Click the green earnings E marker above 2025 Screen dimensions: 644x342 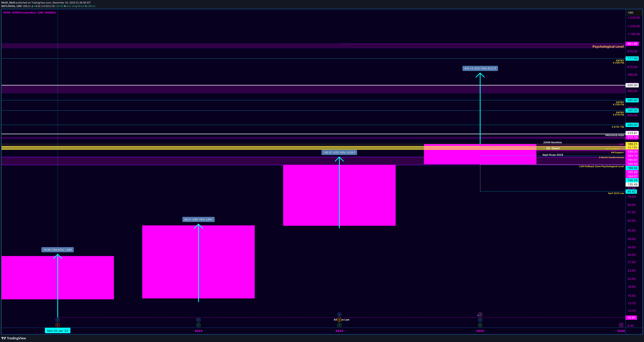click(480, 325)
